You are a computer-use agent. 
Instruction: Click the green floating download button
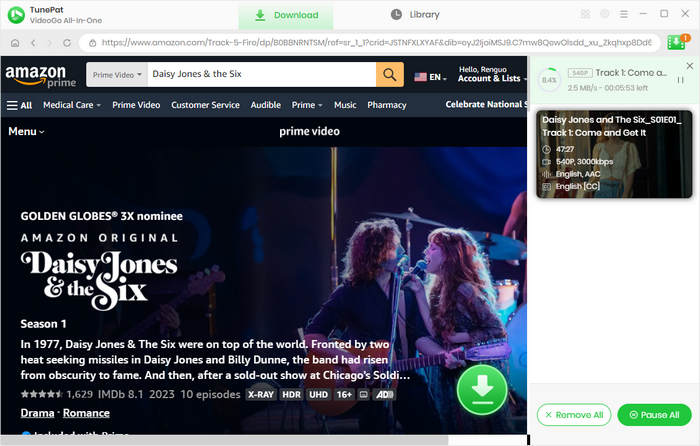482,390
